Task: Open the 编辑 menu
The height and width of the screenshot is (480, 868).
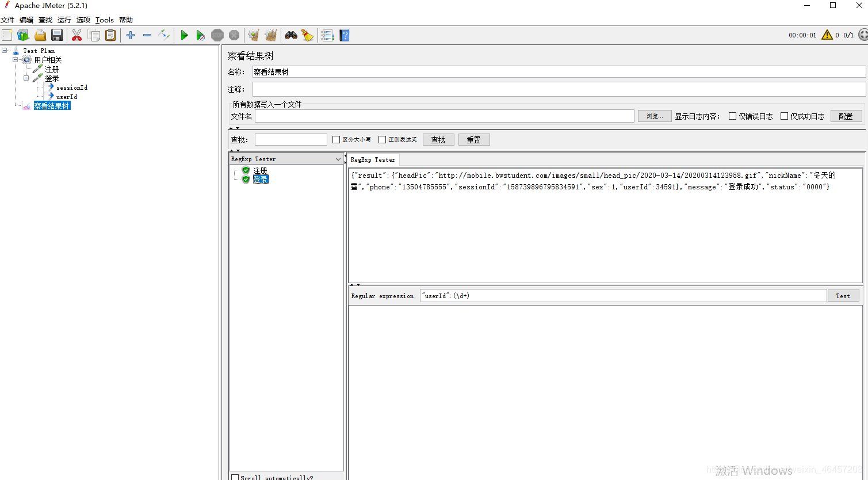Action: click(26, 20)
